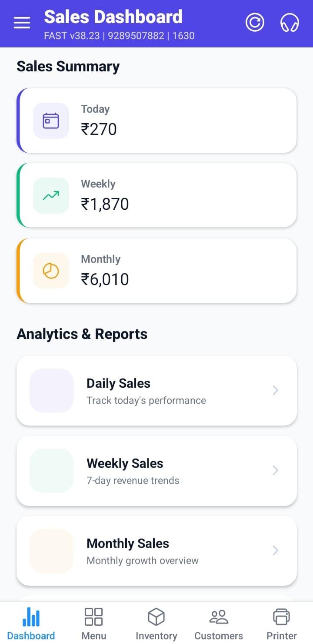Expand Daily Sales with its chevron
The image size is (313, 644).
tap(275, 390)
